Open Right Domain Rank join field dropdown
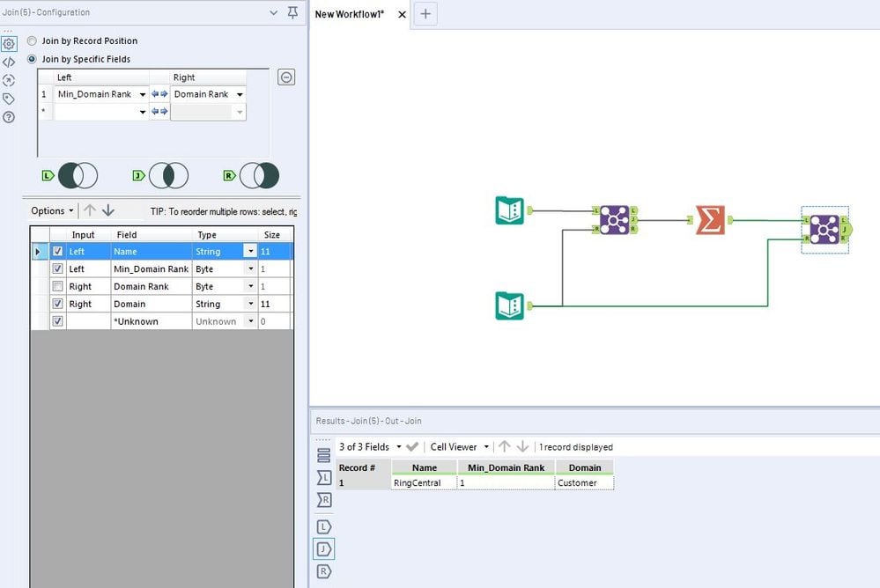Image resolution: width=880 pixels, height=588 pixels. [x=240, y=94]
